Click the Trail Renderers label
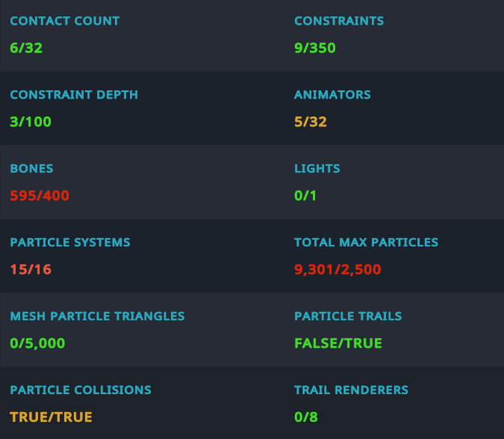Screen dimensions: 504x439 pyautogui.click(x=351, y=390)
